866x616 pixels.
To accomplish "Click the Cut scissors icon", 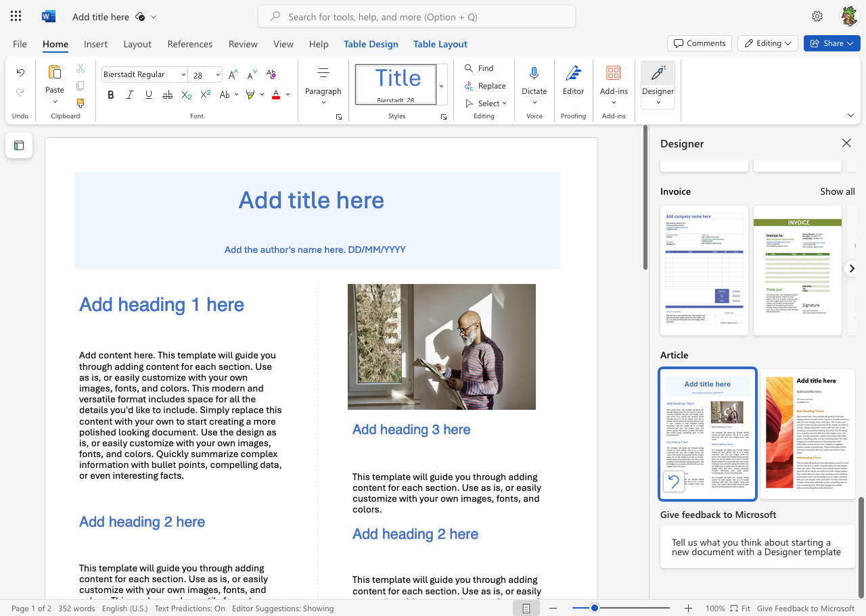I will click(x=81, y=68).
